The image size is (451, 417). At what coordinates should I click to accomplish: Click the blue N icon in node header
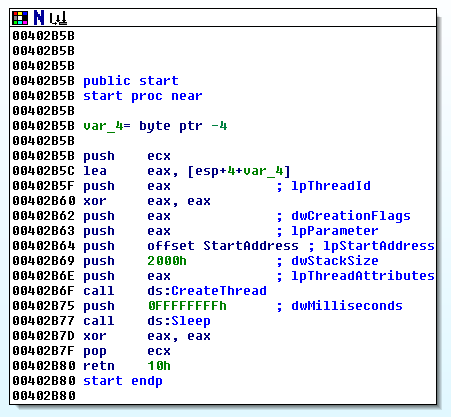(39, 18)
